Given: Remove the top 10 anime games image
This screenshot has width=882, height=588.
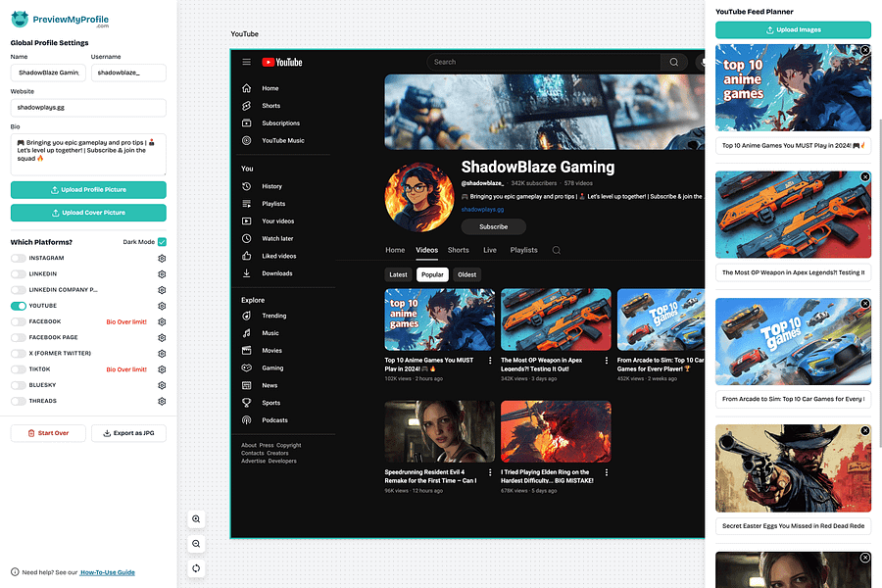Looking at the screenshot, I should click(x=865, y=50).
